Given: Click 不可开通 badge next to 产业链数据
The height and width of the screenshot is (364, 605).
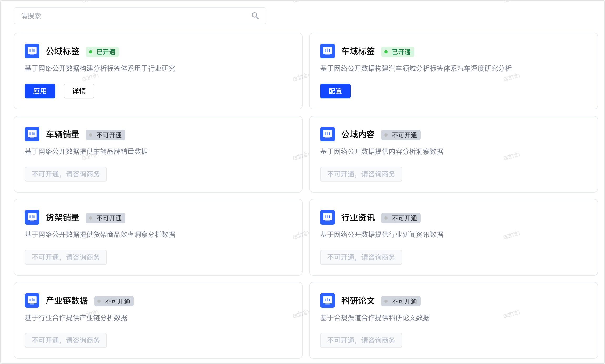Looking at the screenshot, I should (114, 301).
